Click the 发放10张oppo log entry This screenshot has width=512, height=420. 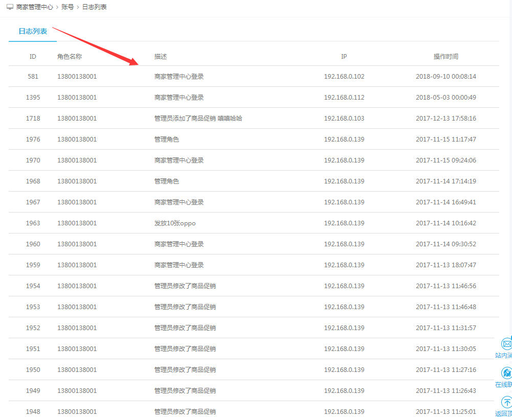175,223
